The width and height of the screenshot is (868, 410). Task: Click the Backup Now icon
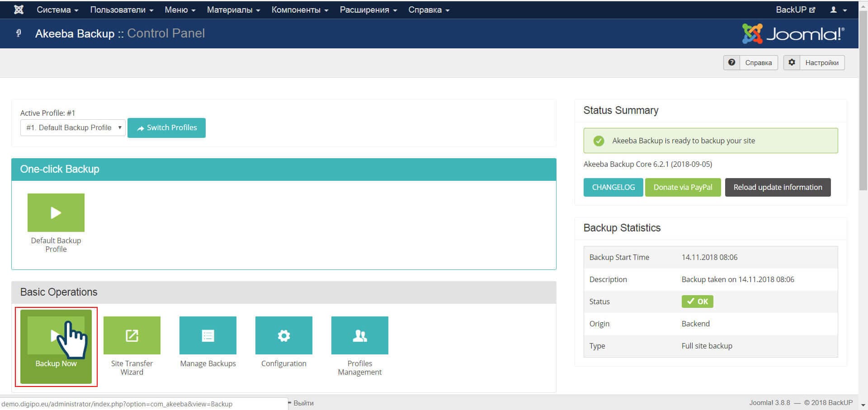[x=56, y=335]
